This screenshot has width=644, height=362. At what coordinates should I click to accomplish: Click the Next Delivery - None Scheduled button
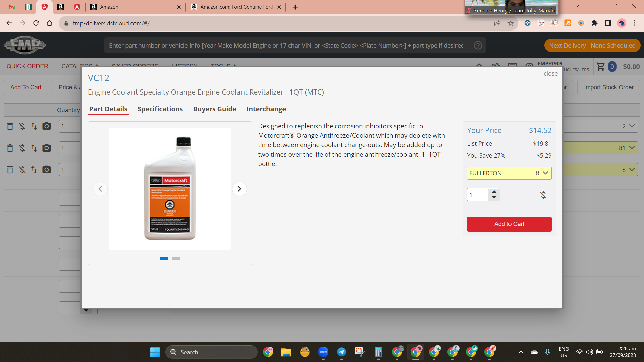point(592,45)
